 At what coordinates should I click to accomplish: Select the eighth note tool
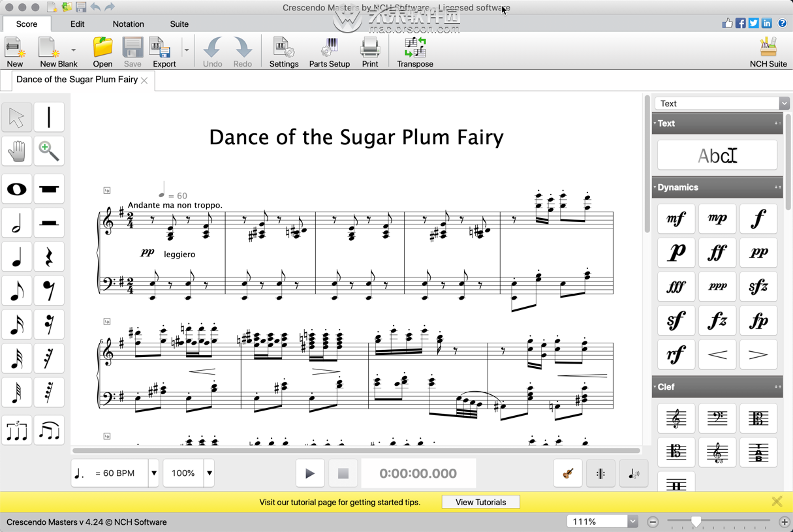(16, 291)
